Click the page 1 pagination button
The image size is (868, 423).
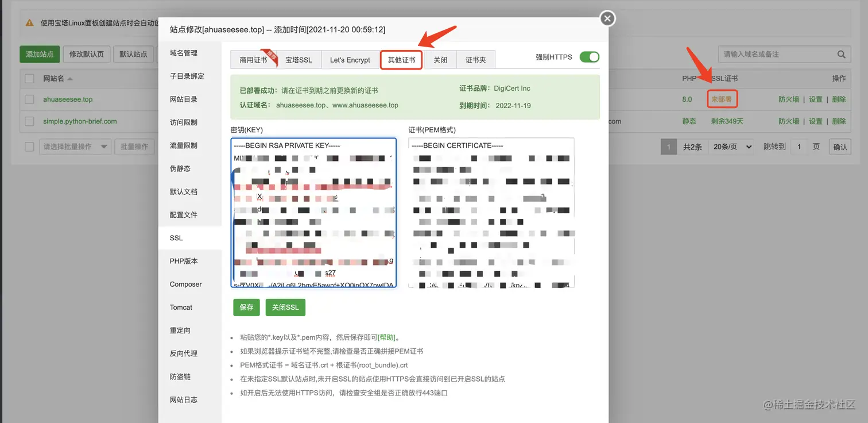tap(668, 147)
